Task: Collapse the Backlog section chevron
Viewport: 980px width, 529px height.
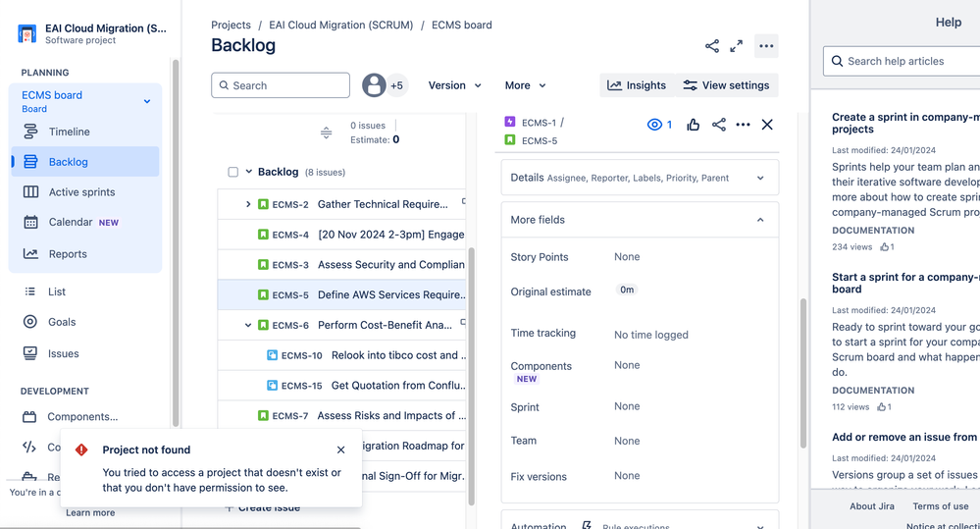Action: (249, 172)
